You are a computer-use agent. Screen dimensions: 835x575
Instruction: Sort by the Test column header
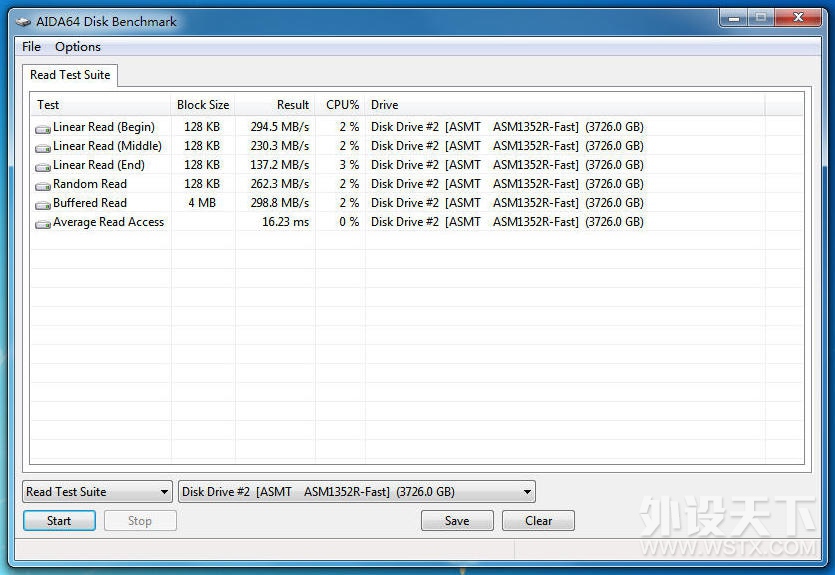[x=101, y=105]
